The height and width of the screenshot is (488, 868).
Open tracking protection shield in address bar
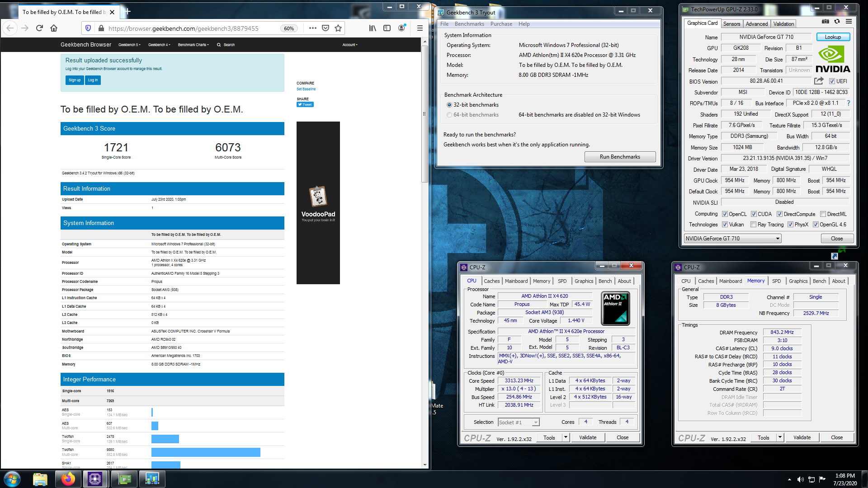(88, 28)
